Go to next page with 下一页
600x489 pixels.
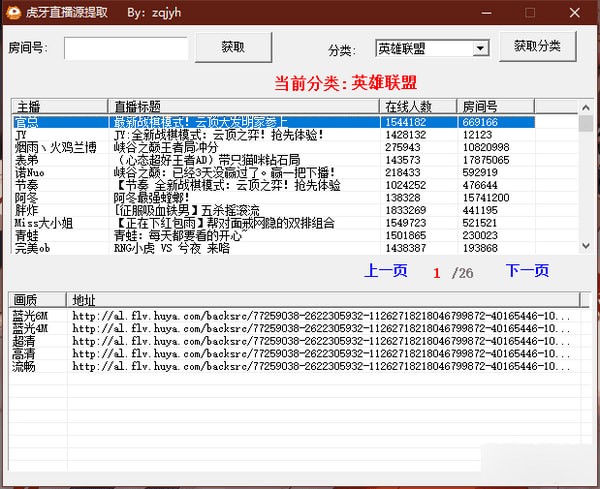[x=527, y=271]
